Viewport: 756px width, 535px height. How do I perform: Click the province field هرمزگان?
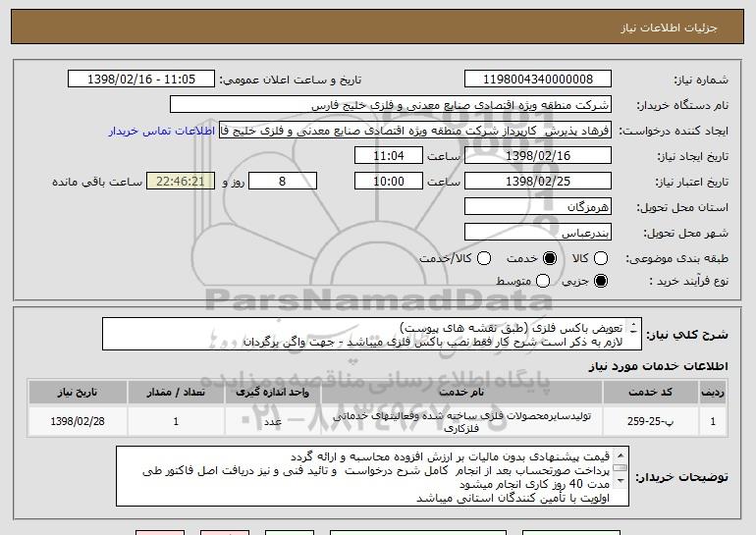(x=538, y=207)
